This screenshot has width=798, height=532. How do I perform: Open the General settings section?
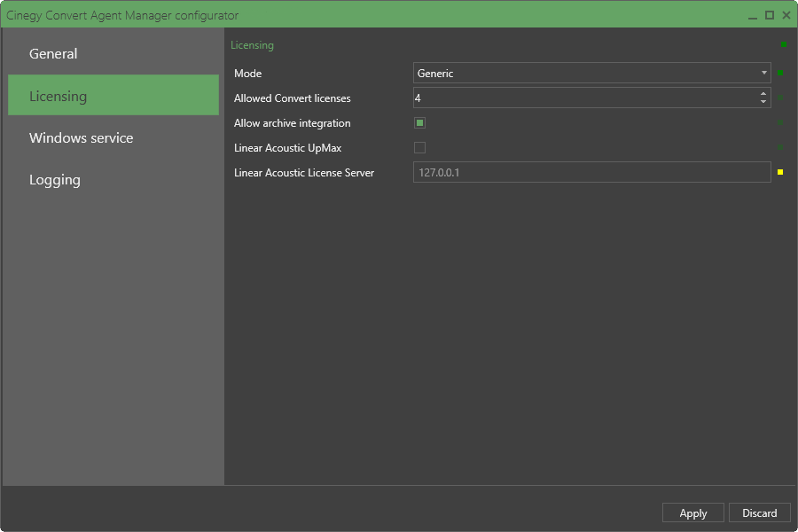(x=113, y=53)
